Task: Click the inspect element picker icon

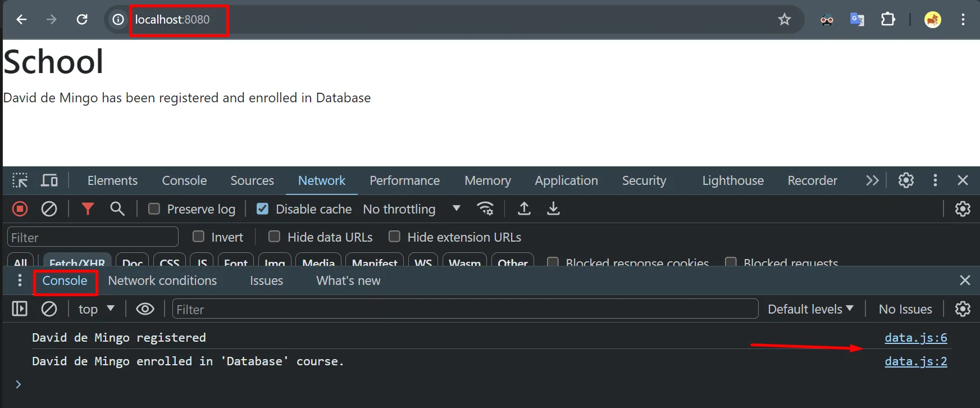Action: [x=20, y=180]
